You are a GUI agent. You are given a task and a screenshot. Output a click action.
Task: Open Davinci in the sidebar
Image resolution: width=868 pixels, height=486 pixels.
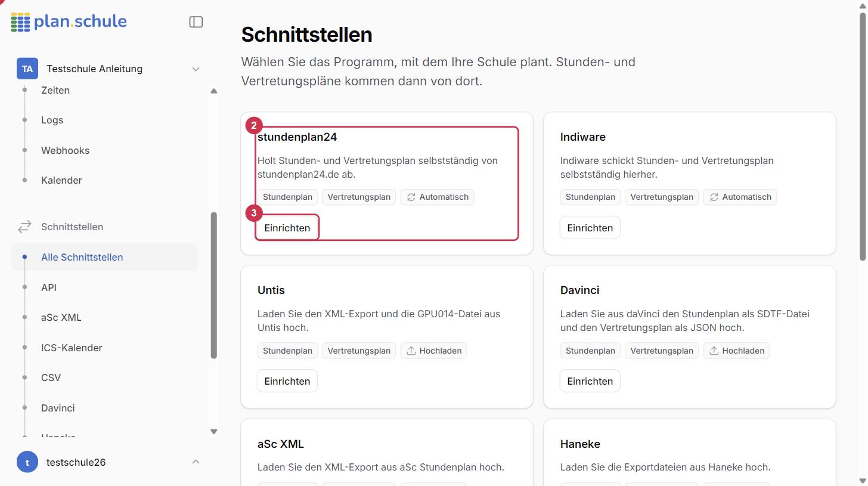coord(58,408)
